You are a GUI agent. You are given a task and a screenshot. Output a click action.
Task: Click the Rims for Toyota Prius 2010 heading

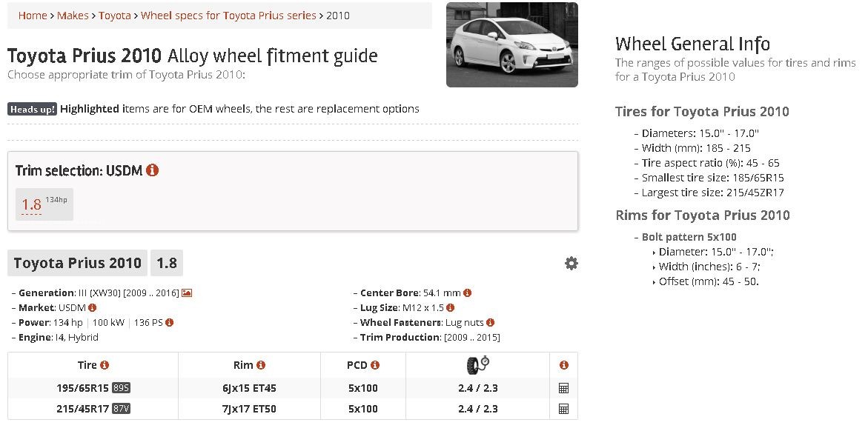703,215
